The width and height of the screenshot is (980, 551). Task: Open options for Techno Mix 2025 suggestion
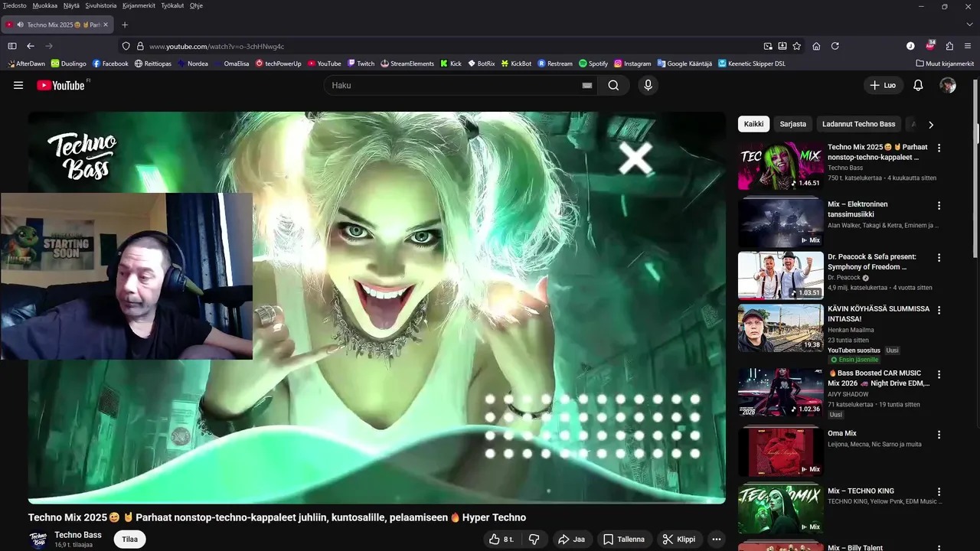coord(939,148)
